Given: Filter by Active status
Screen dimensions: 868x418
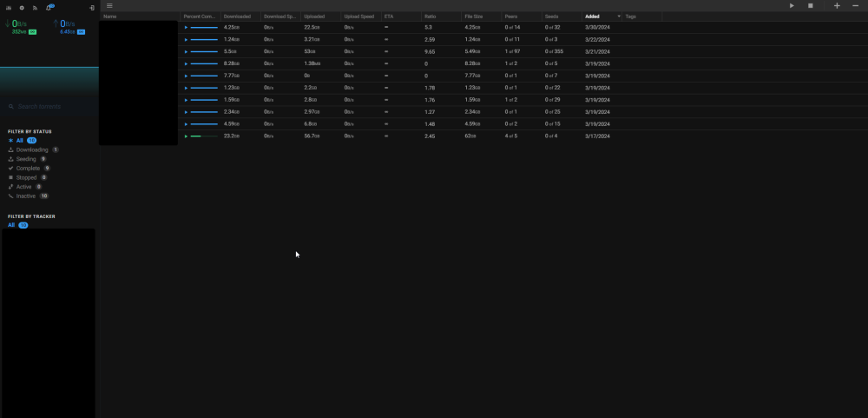Looking at the screenshot, I should [25, 187].
